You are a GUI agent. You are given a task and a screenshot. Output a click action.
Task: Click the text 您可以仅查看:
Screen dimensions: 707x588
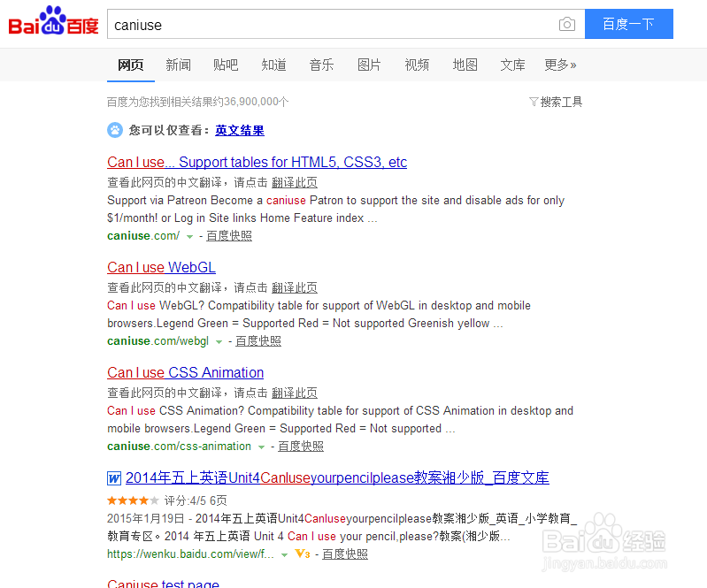[170, 131]
